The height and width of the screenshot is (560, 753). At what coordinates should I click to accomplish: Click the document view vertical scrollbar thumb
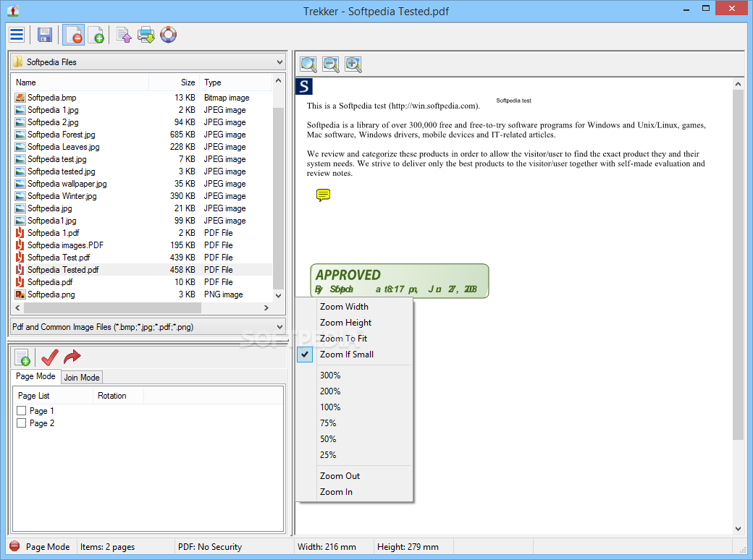[x=738, y=265]
